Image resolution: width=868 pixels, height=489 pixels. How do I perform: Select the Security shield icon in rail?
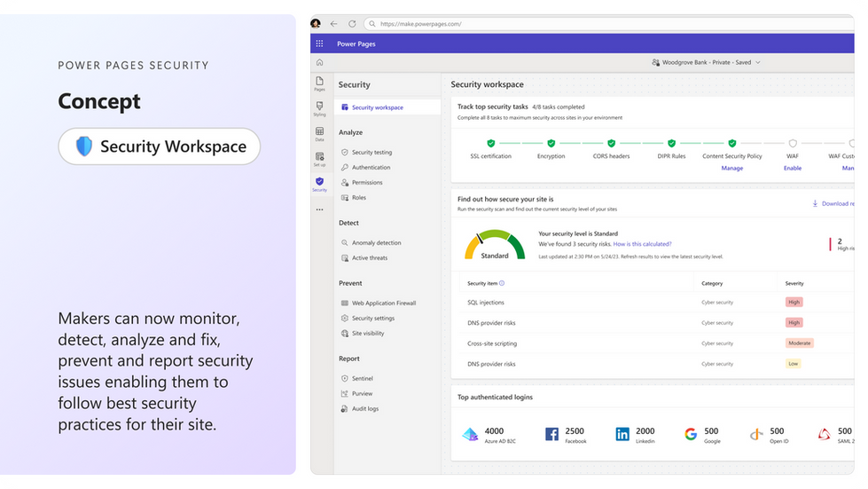coord(319,184)
